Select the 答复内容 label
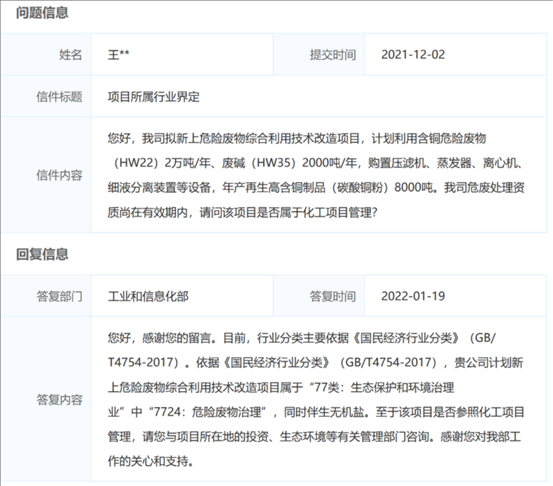Screen dimensions: 553x486 [x=59, y=399]
